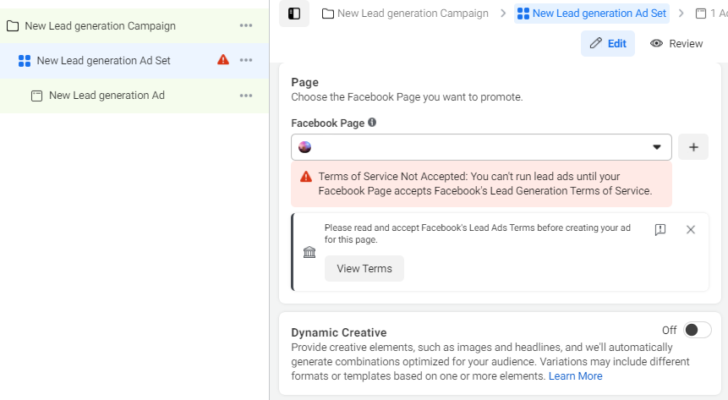Click the eye icon on Review button
Screen dimensions: 728x400
tap(656, 43)
